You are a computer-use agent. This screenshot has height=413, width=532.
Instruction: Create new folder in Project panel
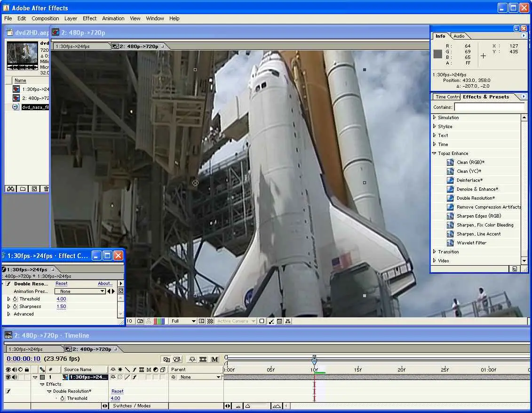pos(23,189)
